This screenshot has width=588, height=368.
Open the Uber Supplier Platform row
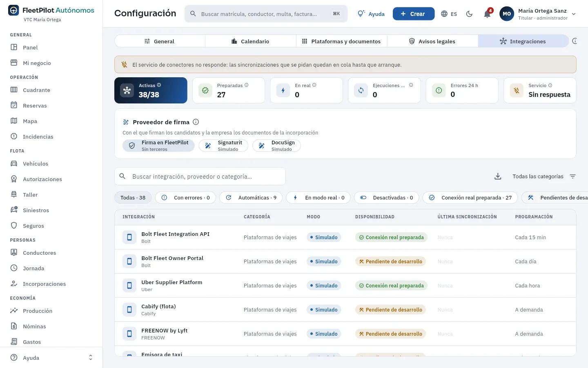[x=345, y=285]
